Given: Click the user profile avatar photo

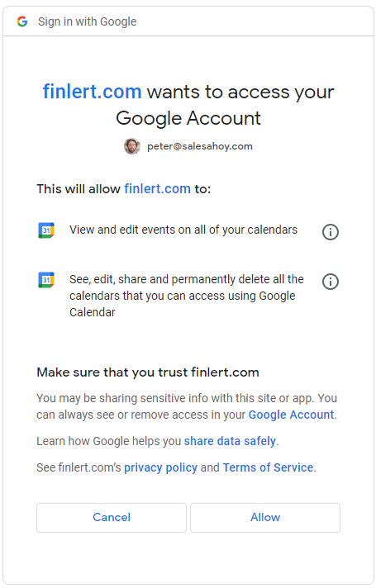Looking at the screenshot, I should point(132,146).
